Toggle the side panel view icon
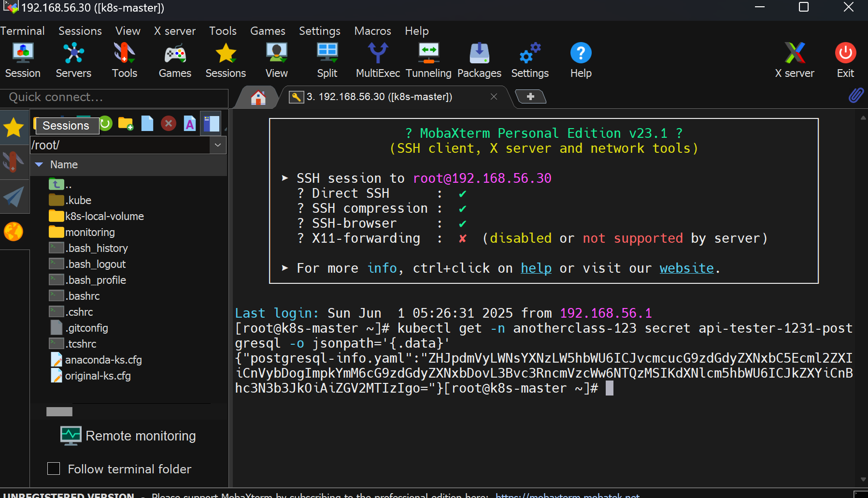The image size is (868, 498). point(211,124)
